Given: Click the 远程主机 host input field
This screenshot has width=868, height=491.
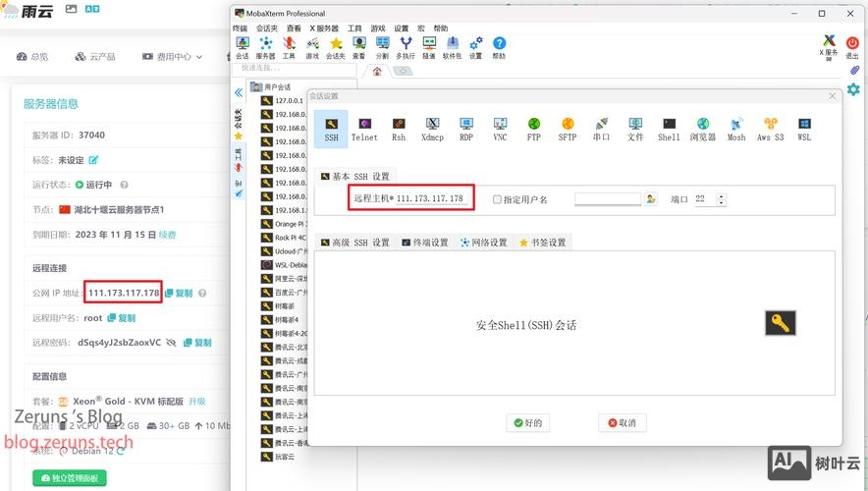Looking at the screenshot, I should click(432, 198).
